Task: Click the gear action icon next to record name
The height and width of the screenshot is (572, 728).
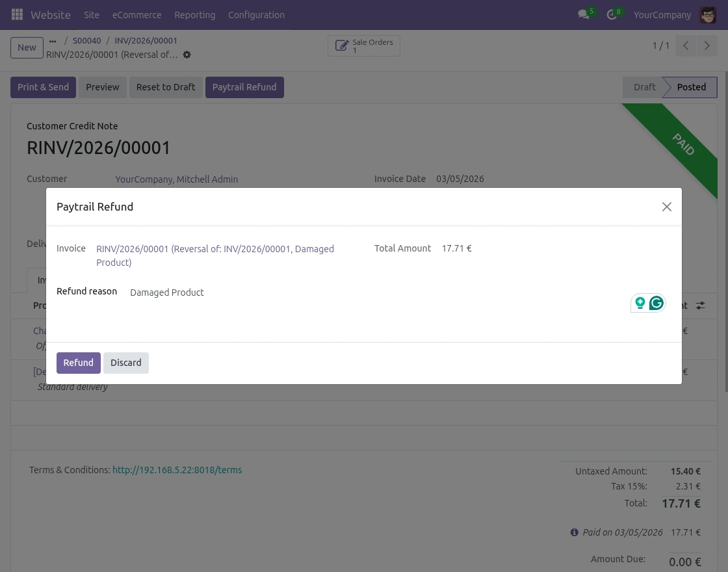Action: (x=187, y=55)
